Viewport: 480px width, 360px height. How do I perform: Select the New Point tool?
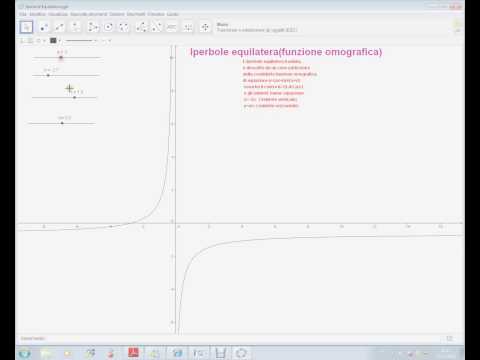[x=44, y=27]
